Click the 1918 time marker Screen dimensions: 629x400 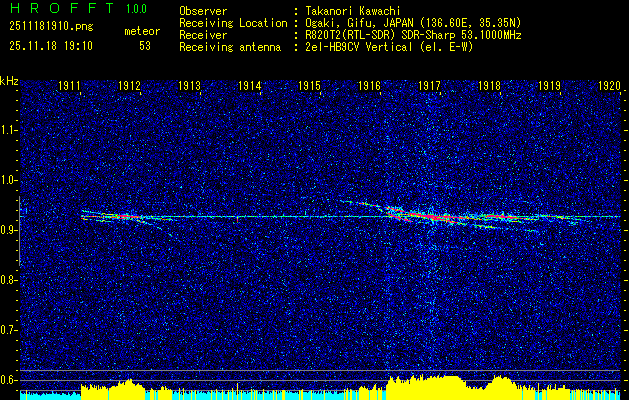[489, 85]
